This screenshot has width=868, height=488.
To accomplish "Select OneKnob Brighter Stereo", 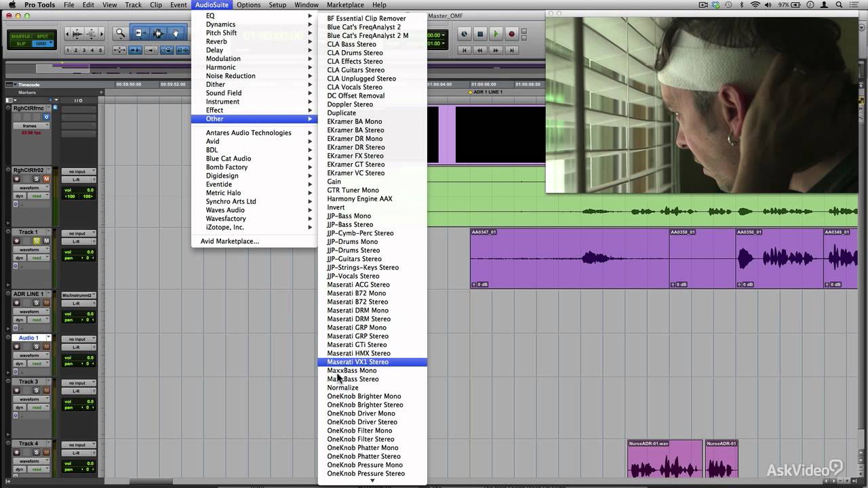I will pos(372,405).
